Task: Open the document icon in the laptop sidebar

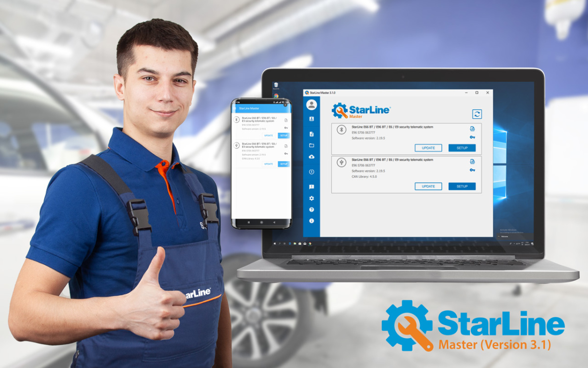Action: pos(312,134)
